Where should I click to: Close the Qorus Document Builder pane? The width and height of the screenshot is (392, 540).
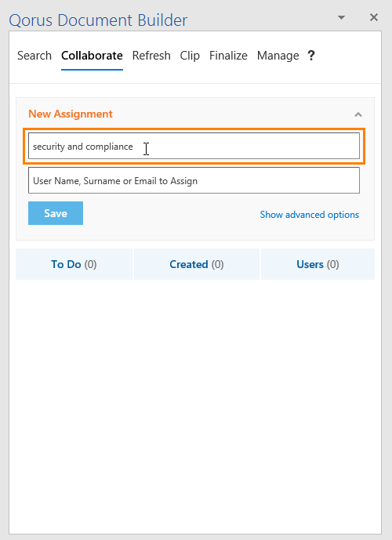coord(374,17)
